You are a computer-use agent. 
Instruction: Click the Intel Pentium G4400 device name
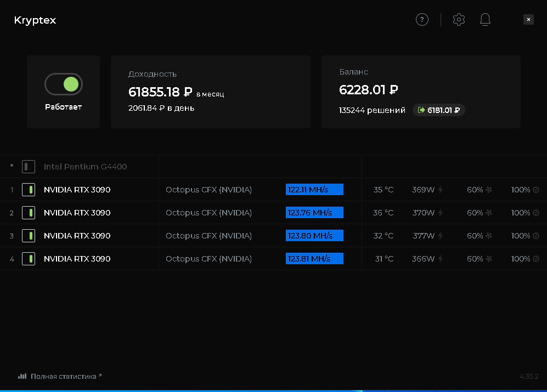click(x=85, y=167)
